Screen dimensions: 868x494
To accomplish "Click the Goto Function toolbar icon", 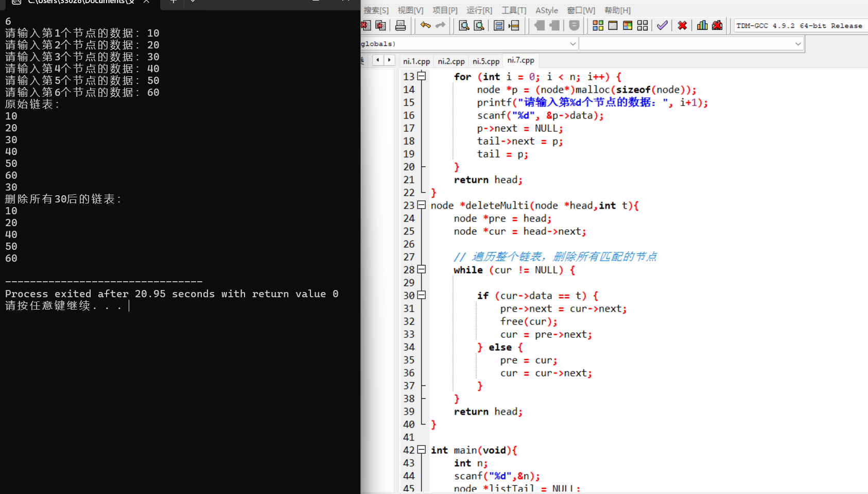I will pyautogui.click(x=498, y=25).
